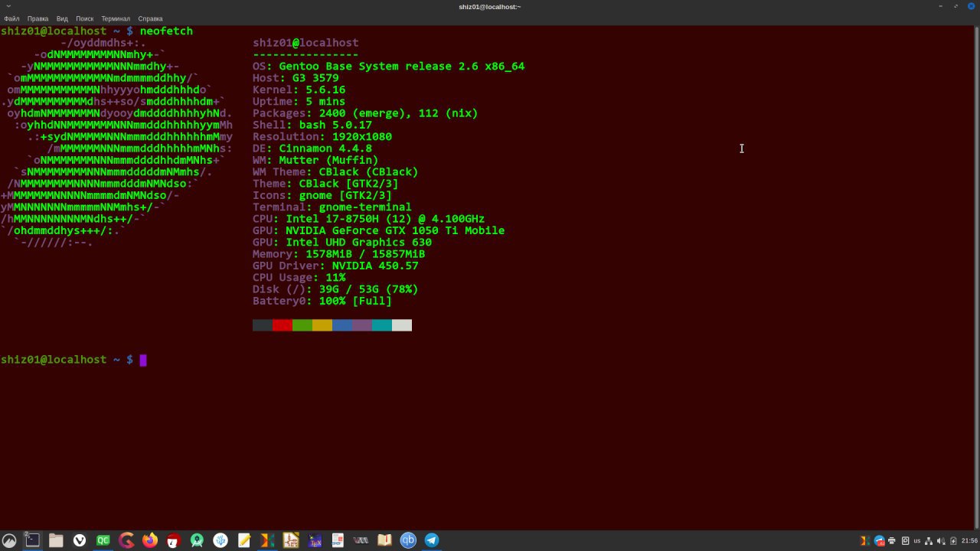Launch Vivaldi browser from the taskbar
This screenshot has height=551, width=980.
point(80,540)
